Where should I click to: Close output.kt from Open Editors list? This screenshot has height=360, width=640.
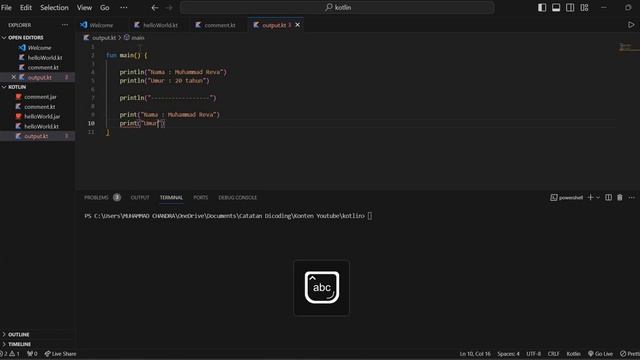tap(13, 77)
